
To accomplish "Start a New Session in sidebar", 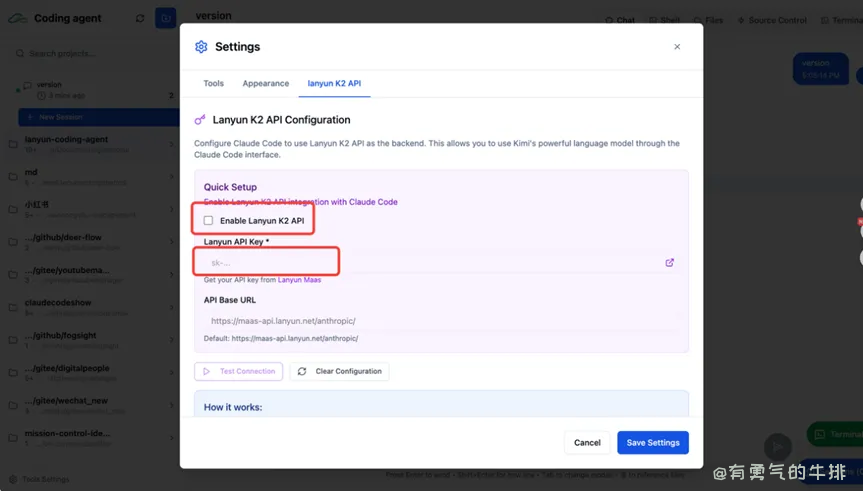I will tap(99, 117).
